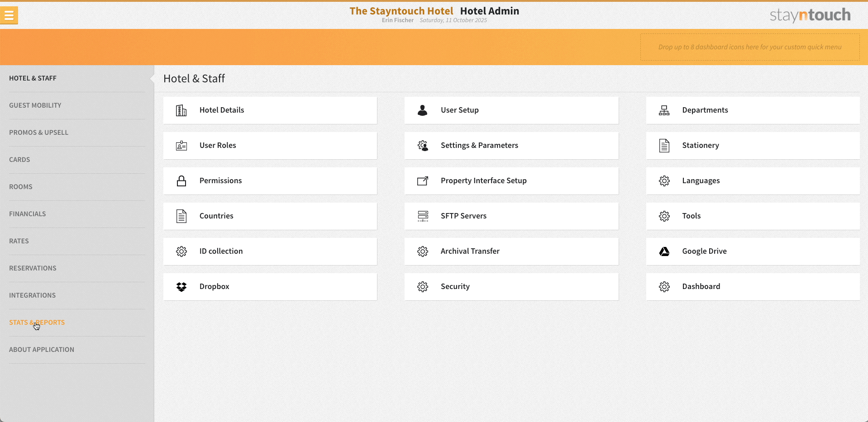The width and height of the screenshot is (868, 422).
Task: Open Dashboard label
Action: click(701, 287)
